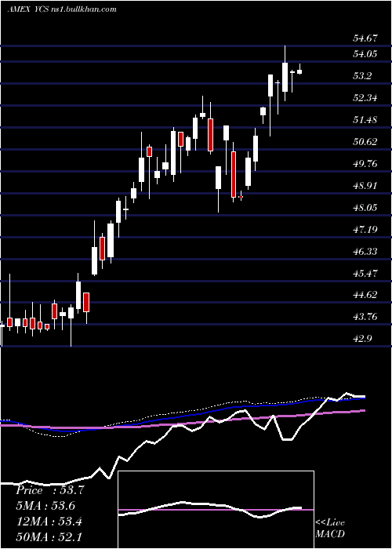Click the 47.19 price axis label
Image resolution: width=392 pixels, height=549 pixels.
point(365,230)
